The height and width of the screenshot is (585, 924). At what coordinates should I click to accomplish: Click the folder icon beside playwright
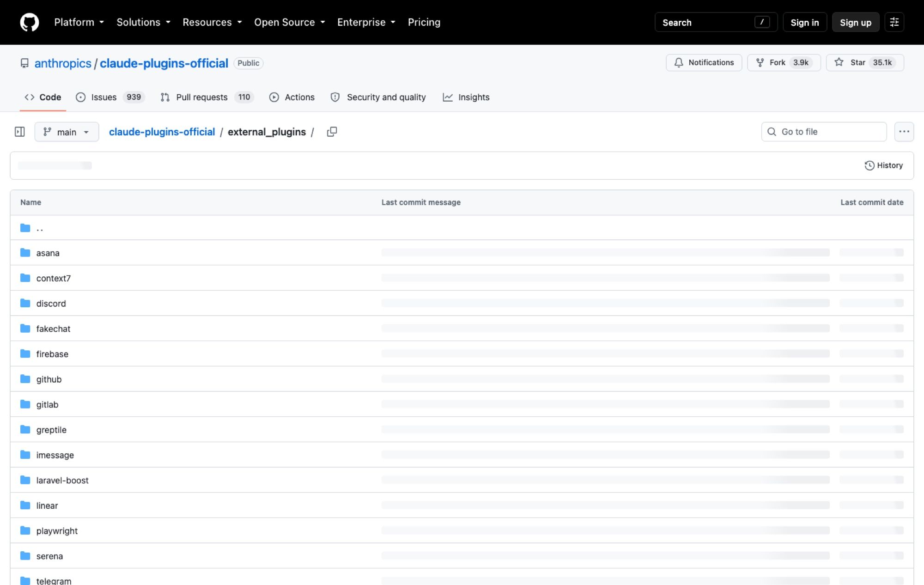pos(25,530)
